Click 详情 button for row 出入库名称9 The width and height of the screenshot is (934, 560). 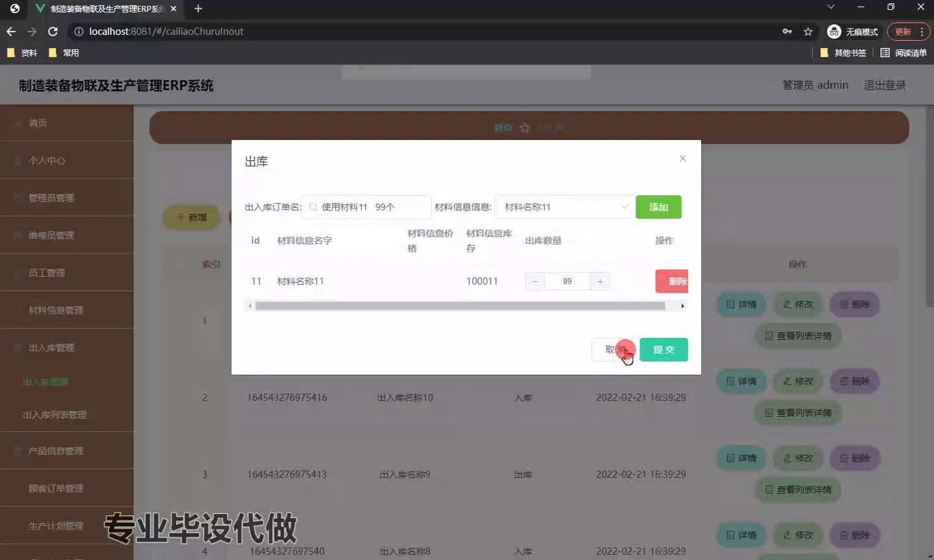click(741, 458)
